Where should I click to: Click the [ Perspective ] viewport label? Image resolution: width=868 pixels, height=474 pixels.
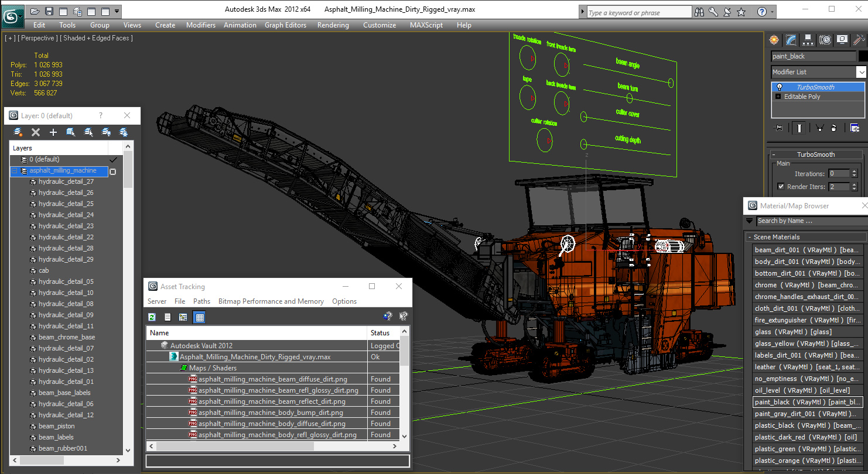[x=38, y=38]
